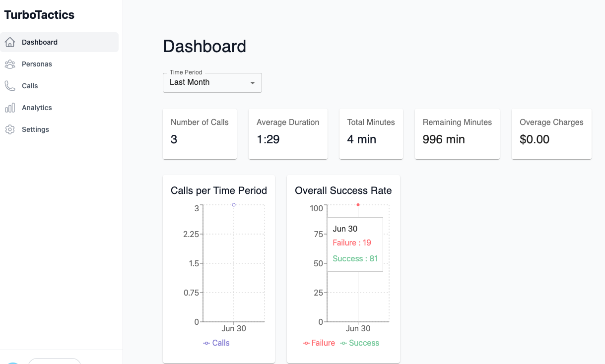Viewport: 605px width, 364px height.
Task: Click the Calls per Time Period title
Action: (x=219, y=190)
